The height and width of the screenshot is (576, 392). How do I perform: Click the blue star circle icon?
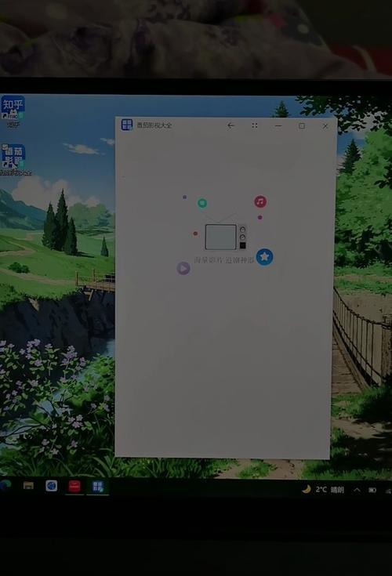[x=264, y=257]
